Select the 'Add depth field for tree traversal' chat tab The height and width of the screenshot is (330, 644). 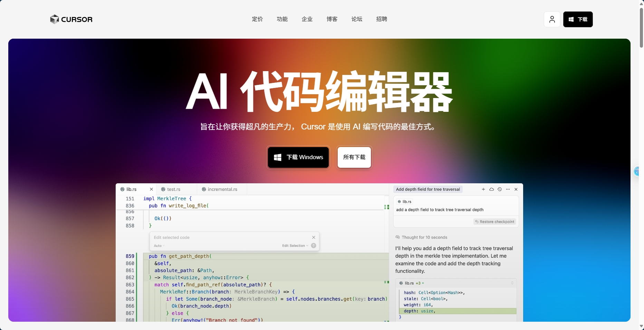[428, 189]
